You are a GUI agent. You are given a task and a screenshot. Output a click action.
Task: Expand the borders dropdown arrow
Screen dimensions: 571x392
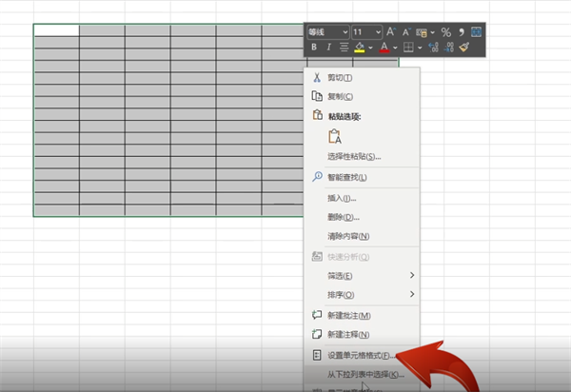pyautogui.click(x=422, y=47)
